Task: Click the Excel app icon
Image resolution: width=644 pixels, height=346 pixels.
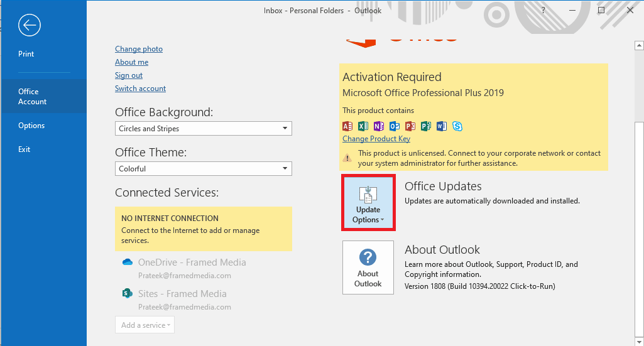Action: point(363,126)
